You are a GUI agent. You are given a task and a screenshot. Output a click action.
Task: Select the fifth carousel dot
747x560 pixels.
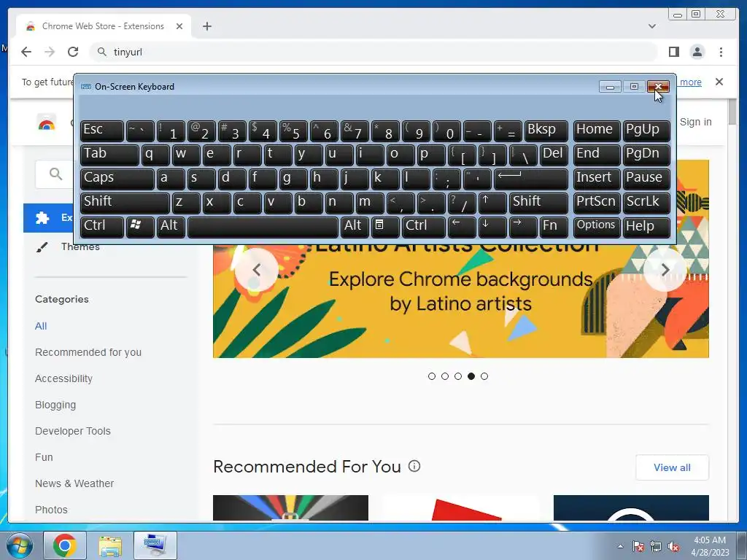point(484,376)
